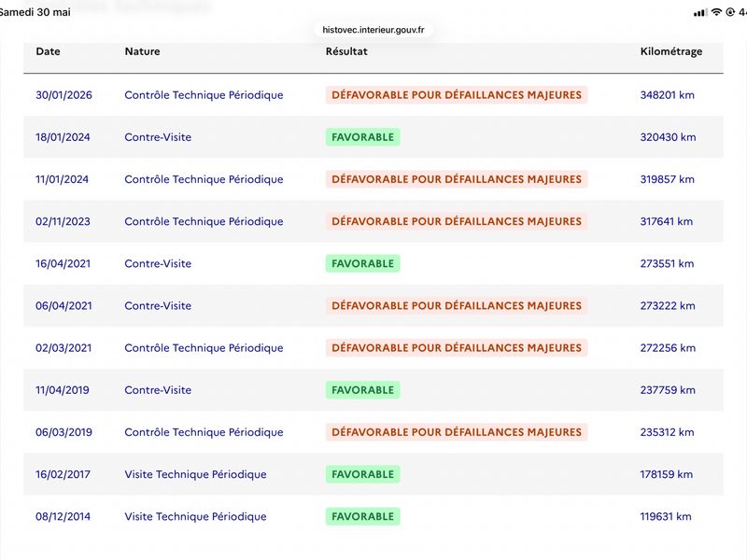The width and height of the screenshot is (747, 560).
Task: Select the 119631 km mileage value
Action: [x=666, y=517]
